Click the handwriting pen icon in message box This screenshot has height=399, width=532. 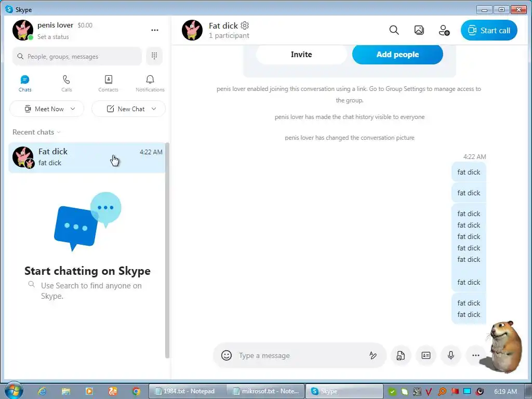[373, 355]
